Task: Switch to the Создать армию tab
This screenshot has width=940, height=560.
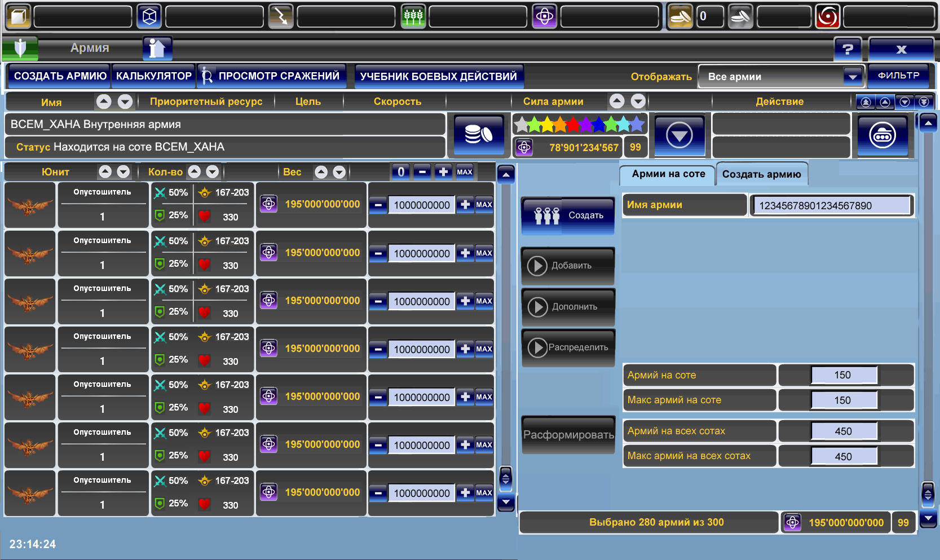Action: point(761,174)
